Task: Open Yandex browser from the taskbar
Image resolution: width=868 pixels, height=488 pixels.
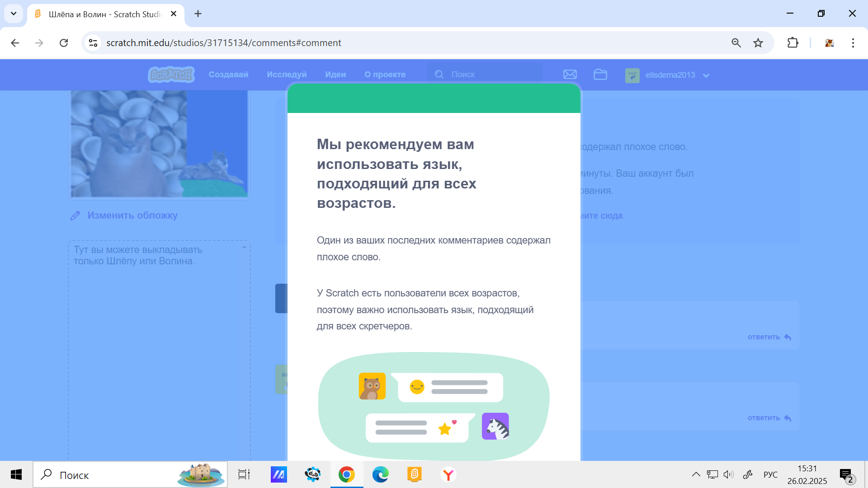Action: pyautogui.click(x=448, y=475)
